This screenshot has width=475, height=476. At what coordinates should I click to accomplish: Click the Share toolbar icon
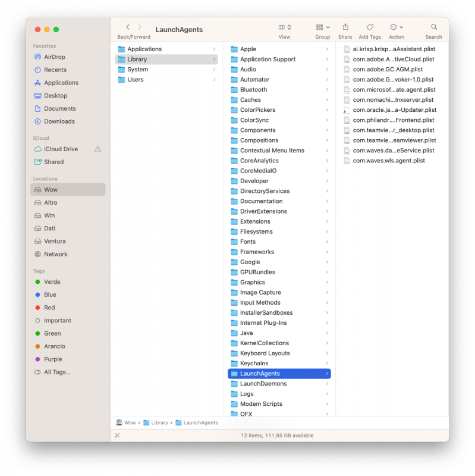click(345, 27)
